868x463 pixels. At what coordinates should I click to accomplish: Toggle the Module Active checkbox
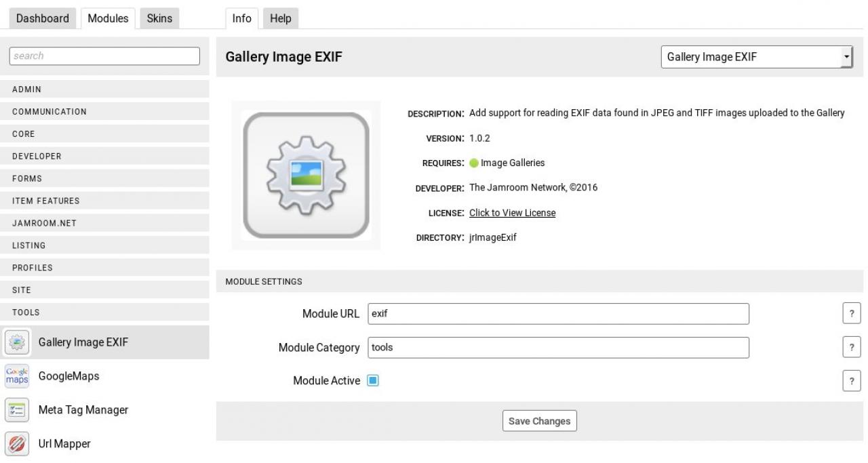(373, 381)
